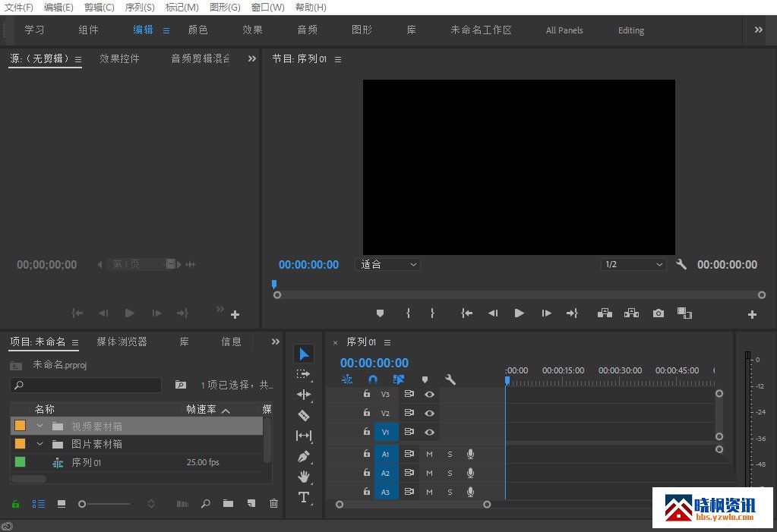This screenshot has width=777, height=532.
Task: Click New Bin folder icon in Project panel
Action: [x=228, y=503]
